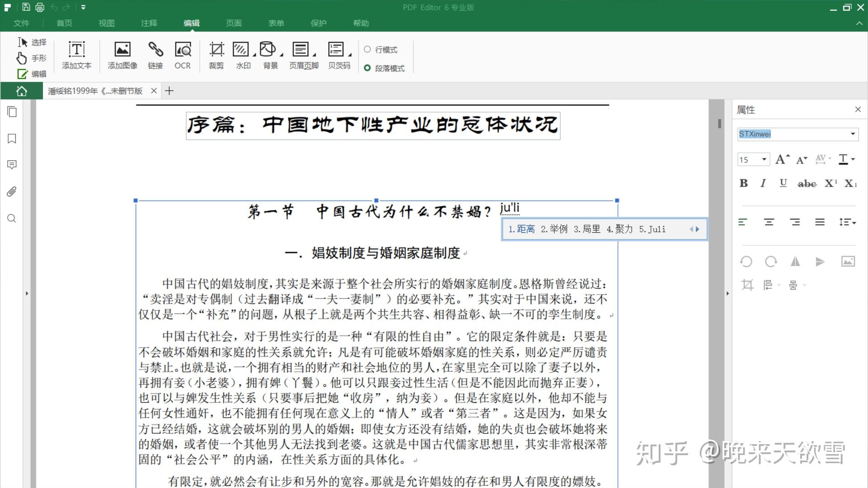Align text right in properties panel
The width and height of the screenshot is (868, 488).
tap(795, 222)
